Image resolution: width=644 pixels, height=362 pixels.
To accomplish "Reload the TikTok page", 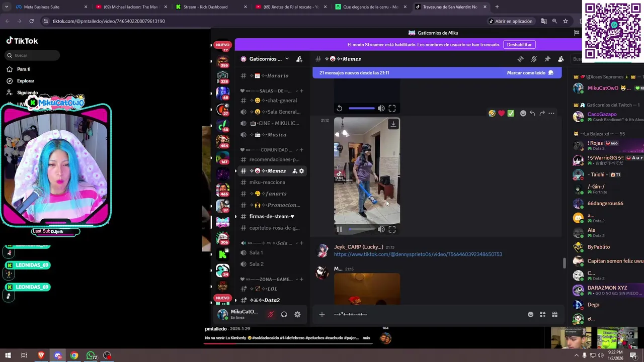I will [31, 21].
